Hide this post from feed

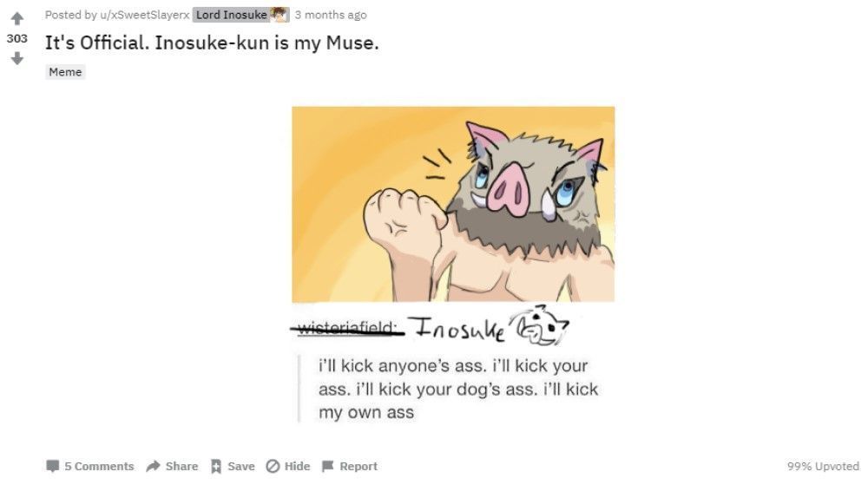point(288,466)
